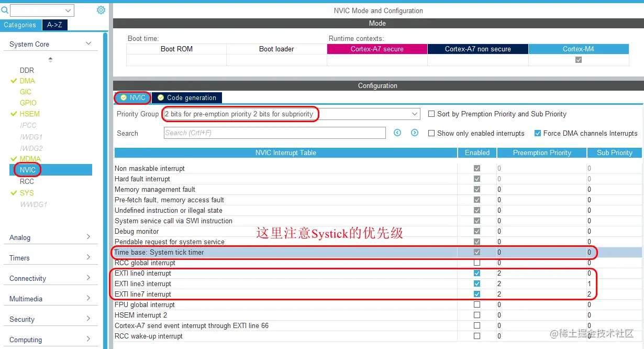Expand the Security category

coord(88,319)
